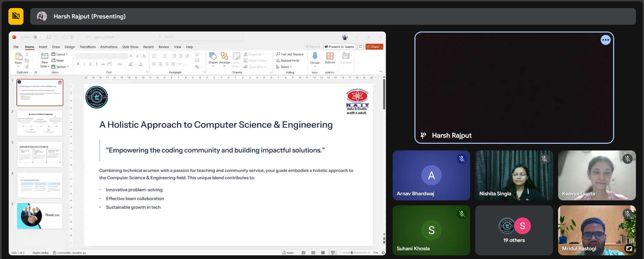Click picture-in-picture icon on Mridul Rastogi tile
The width and height of the screenshot is (644, 259).
629,249
